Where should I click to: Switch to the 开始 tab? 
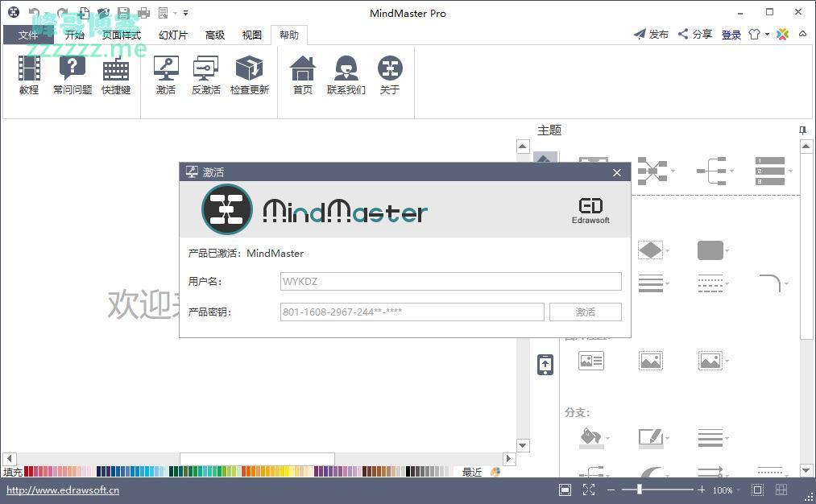[74, 35]
